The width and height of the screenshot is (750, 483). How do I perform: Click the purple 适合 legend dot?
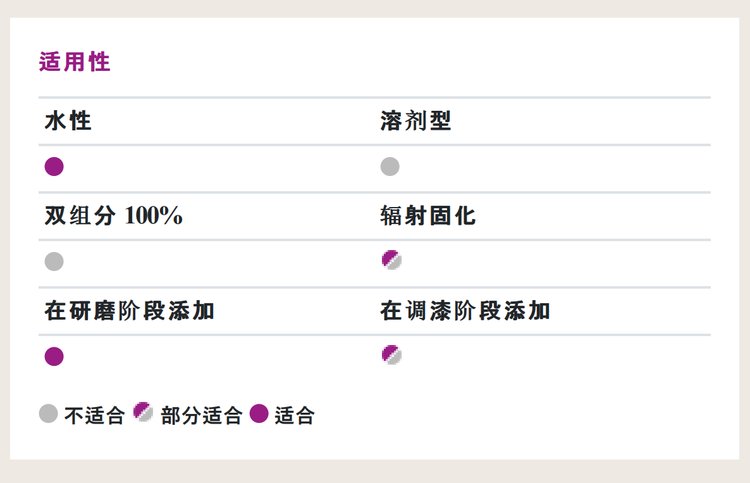coord(259,414)
